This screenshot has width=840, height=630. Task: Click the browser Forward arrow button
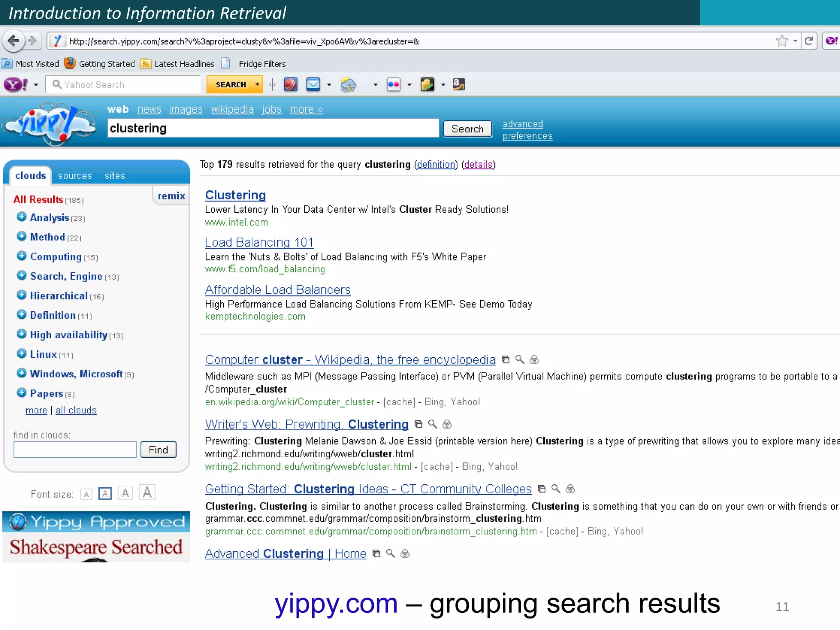point(32,41)
